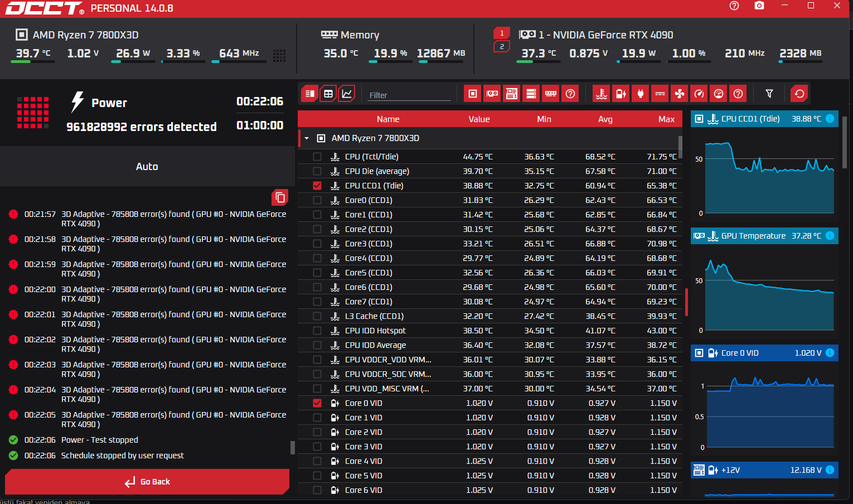Check the CPU IOD Hotspot checkbox
The height and width of the screenshot is (504, 853).
(317, 331)
